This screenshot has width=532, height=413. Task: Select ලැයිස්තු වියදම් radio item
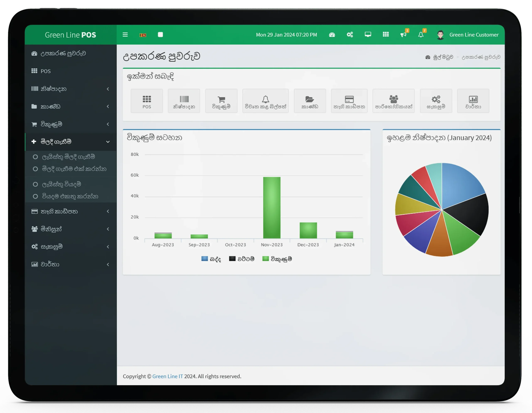pyautogui.click(x=61, y=184)
